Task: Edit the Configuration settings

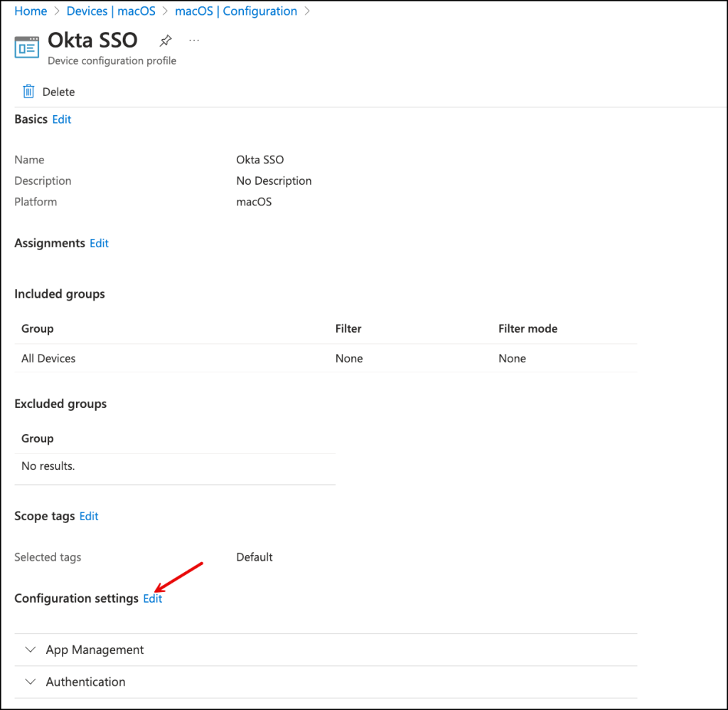Action: click(153, 598)
